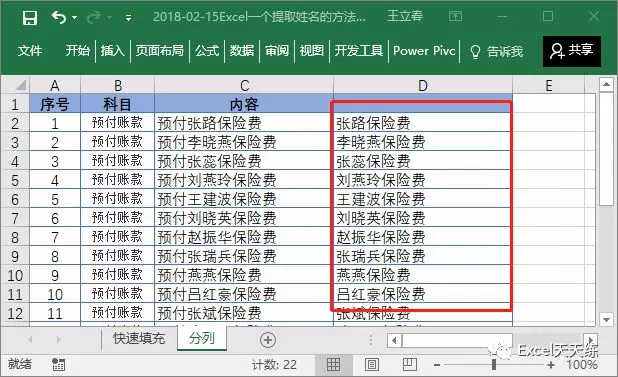618x377 pixels.
Task: Click 预付账款 cell in row 2
Action: pos(117,123)
